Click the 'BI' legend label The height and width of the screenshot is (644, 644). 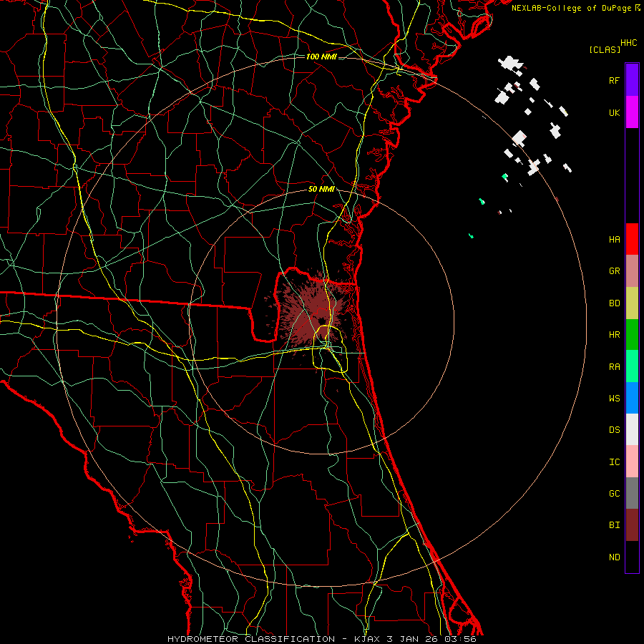click(x=614, y=525)
